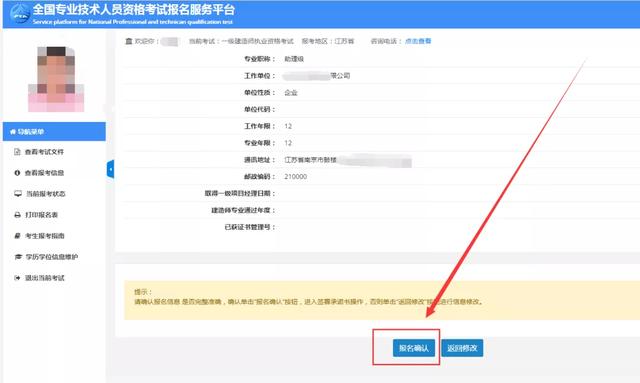
Task: Click the printer icon for 打印报名表
Action: pos(18,215)
